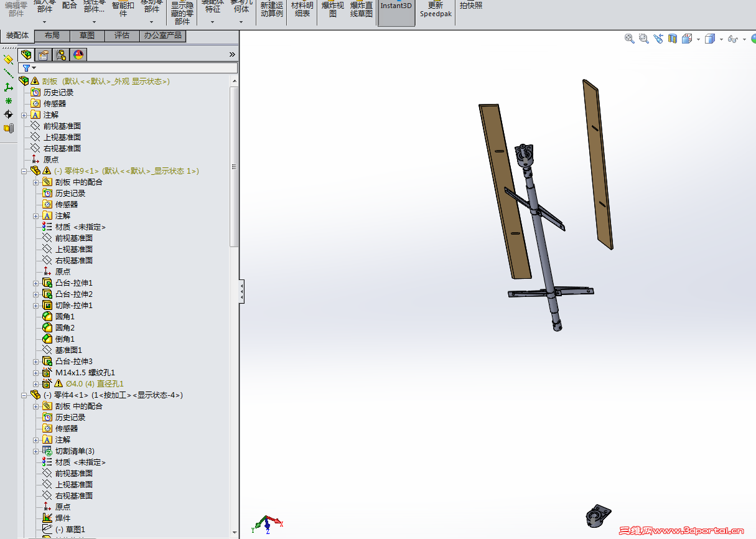The width and height of the screenshot is (756, 539).
Task: Switch to 布局 layout tab
Action: click(52, 36)
